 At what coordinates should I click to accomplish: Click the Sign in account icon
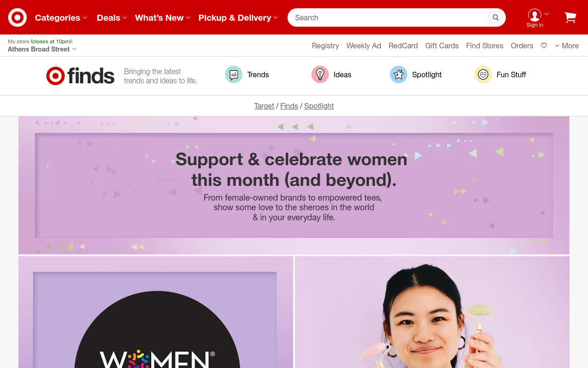535,15
